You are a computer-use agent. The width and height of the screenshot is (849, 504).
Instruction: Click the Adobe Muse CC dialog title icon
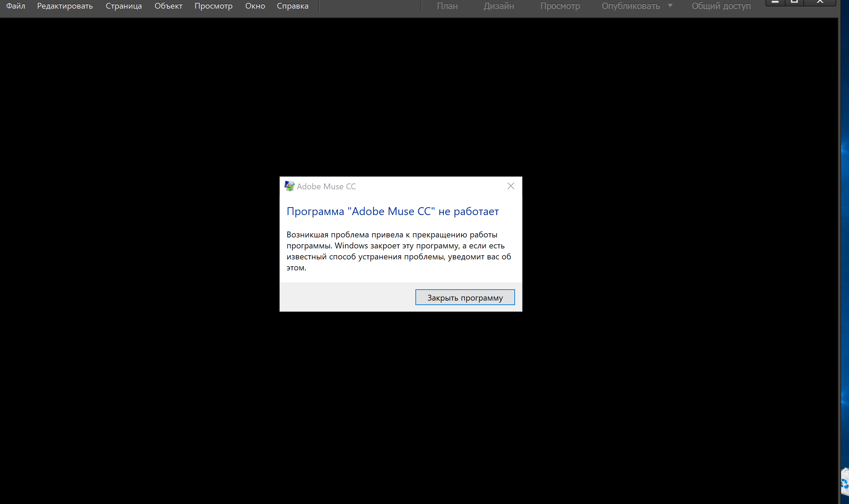[289, 186]
